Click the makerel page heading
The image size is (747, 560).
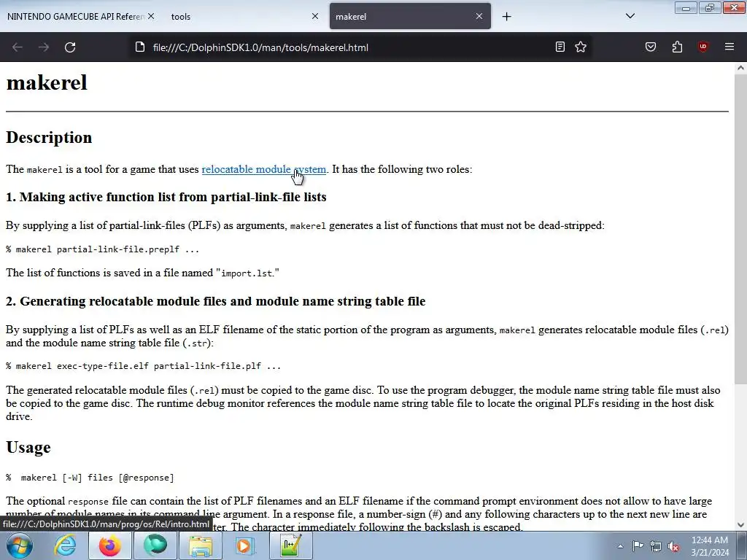(x=47, y=82)
